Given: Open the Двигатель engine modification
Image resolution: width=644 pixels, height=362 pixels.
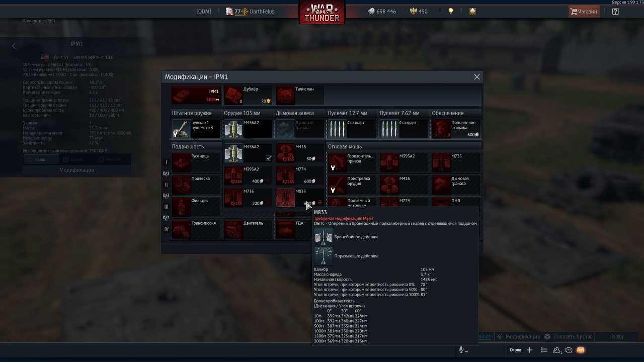Looking at the screenshot, I should pyautogui.click(x=248, y=229).
